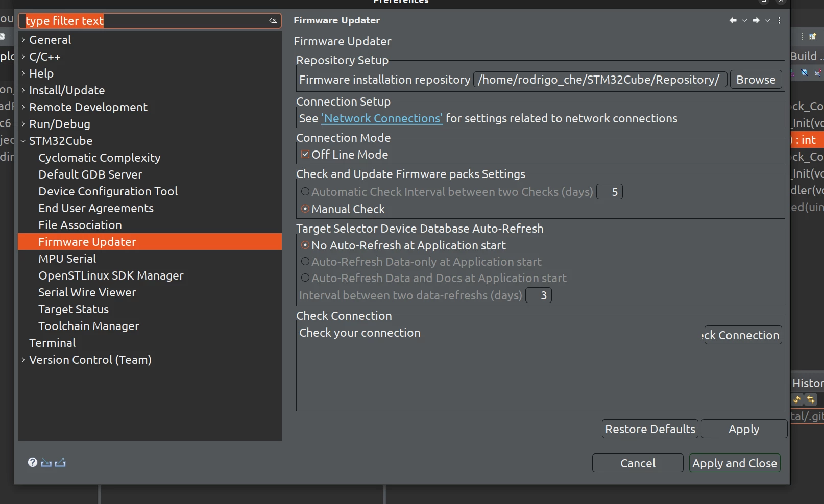Expand the C/C++ preferences node
Viewport: 824px width, 504px height.
(23, 57)
